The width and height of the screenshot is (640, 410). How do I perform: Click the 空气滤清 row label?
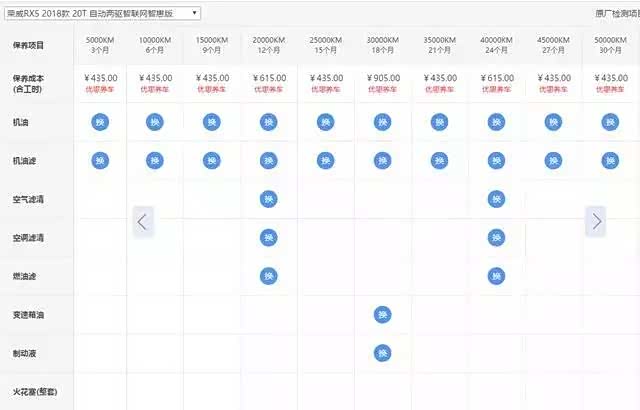point(28,199)
